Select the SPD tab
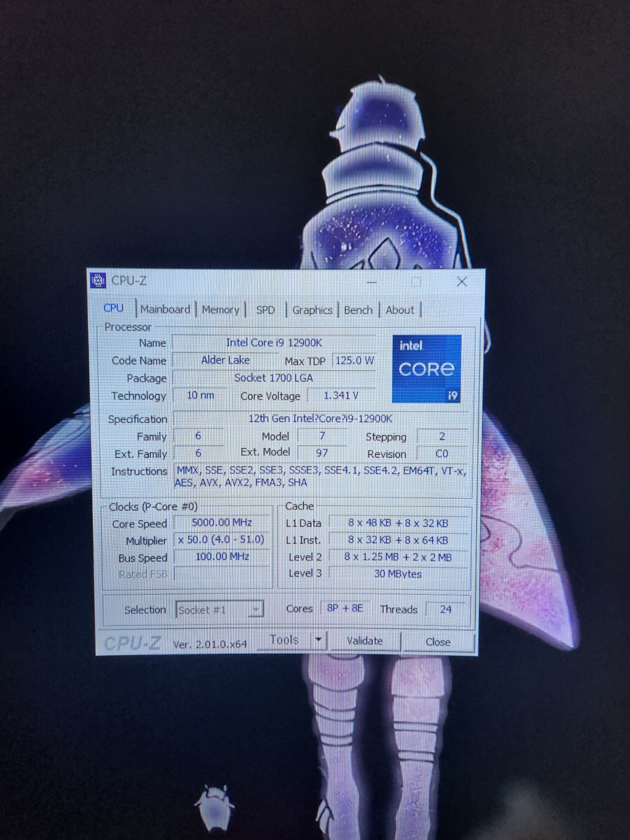 [265, 310]
